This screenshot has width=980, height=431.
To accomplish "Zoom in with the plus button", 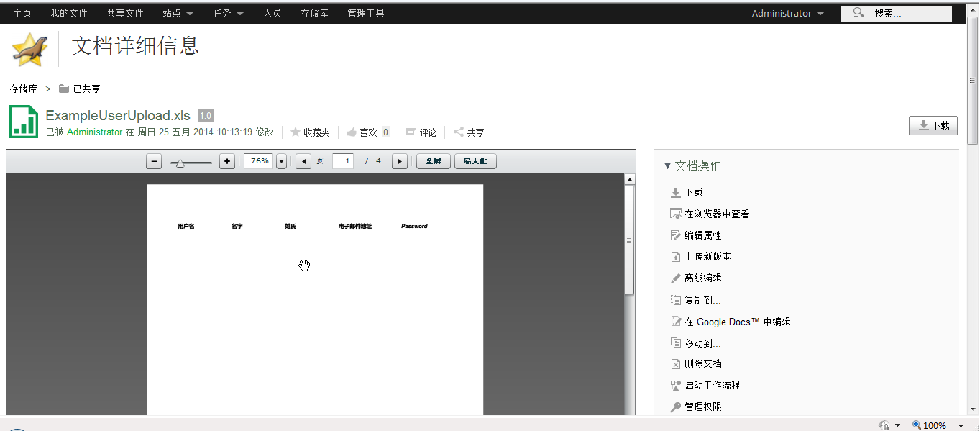I will (227, 161).
